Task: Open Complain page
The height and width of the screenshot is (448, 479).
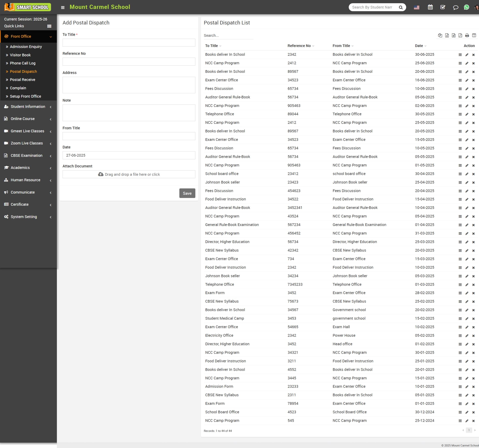Action: 18,88
